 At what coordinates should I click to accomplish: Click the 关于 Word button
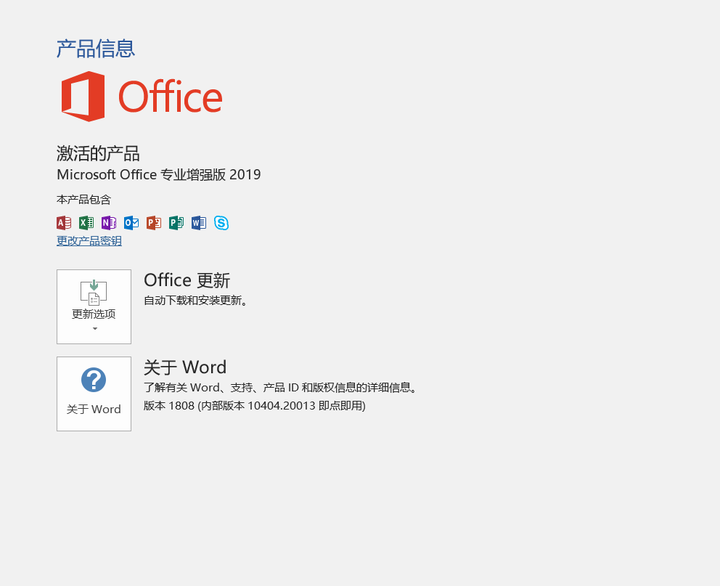pos(94,394)
